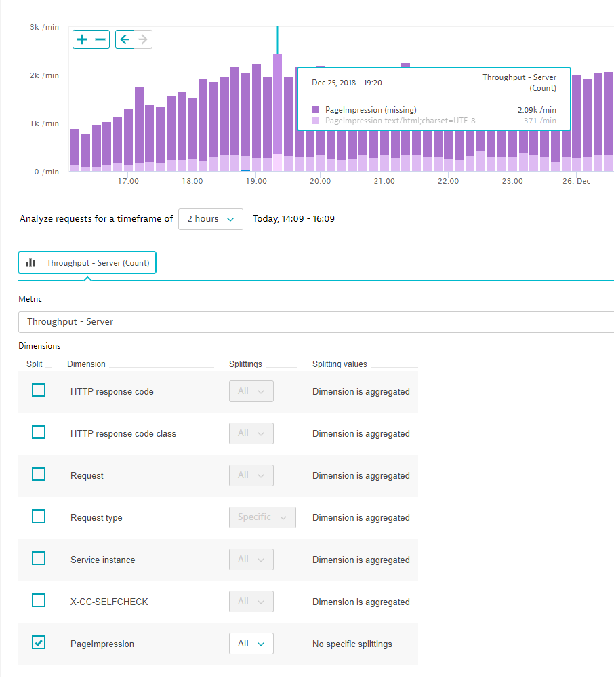Click the zoom in plus icon
Screen dimensions: 616x687
82,39
